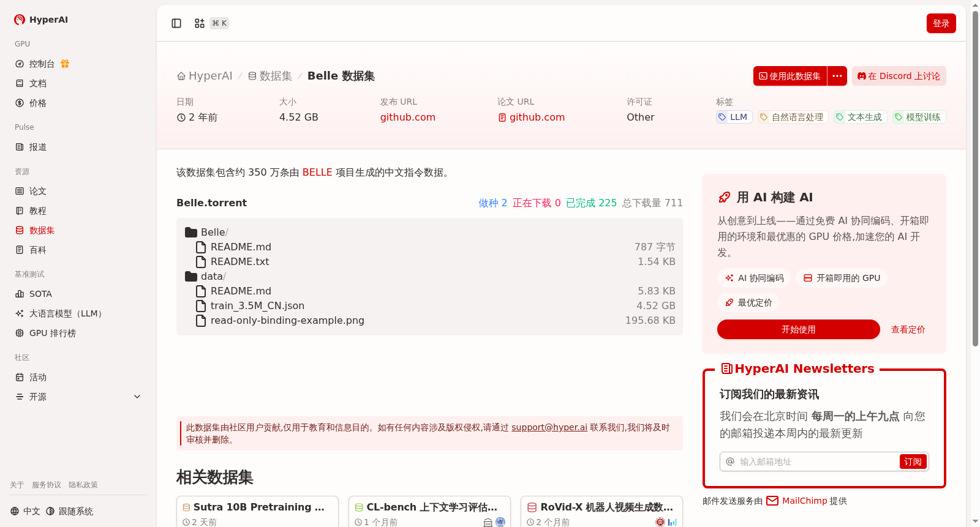Open the three-dot more options menu
The width and height of the screenshot is (980, 527).
click(837, 76)
